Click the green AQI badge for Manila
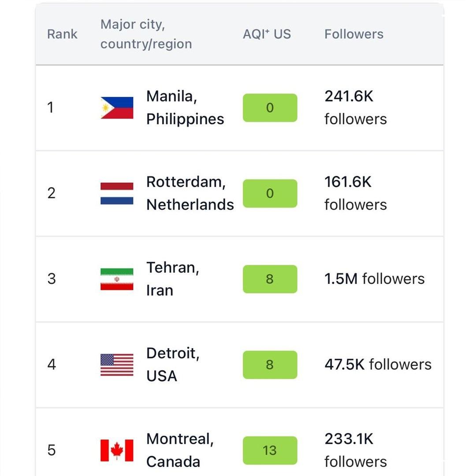Screen dimensions: 476x476 [x=269, y=107]
